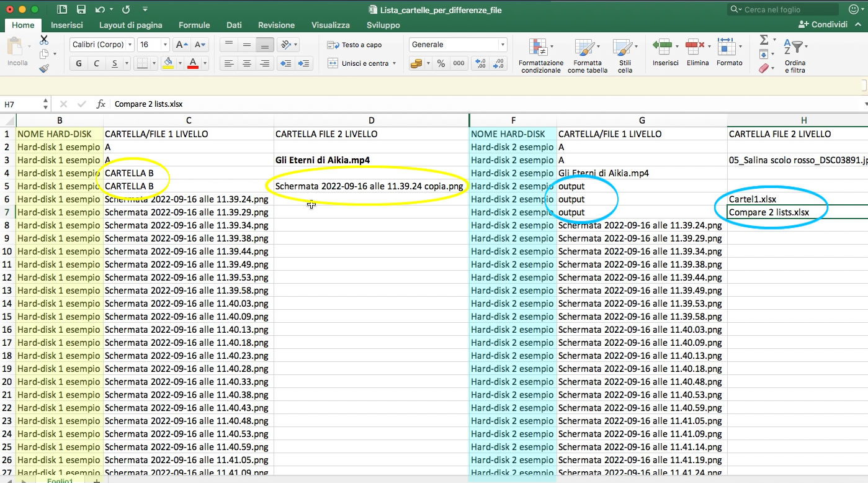Apply the yellow fill color bucket
Viewport: 868px width, 483px height.
(168, 63)
